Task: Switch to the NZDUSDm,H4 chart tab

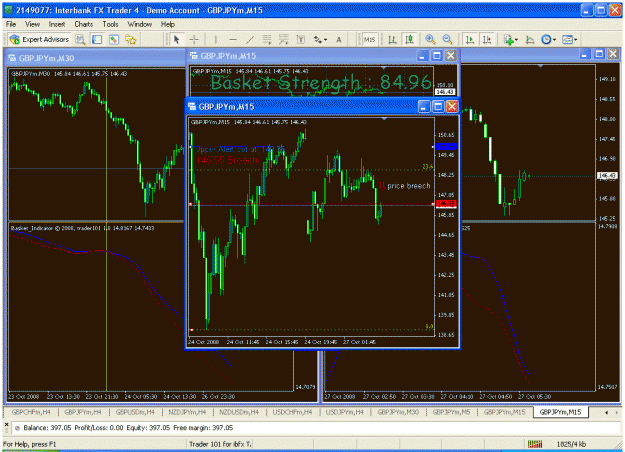Action: coord(239,412)
